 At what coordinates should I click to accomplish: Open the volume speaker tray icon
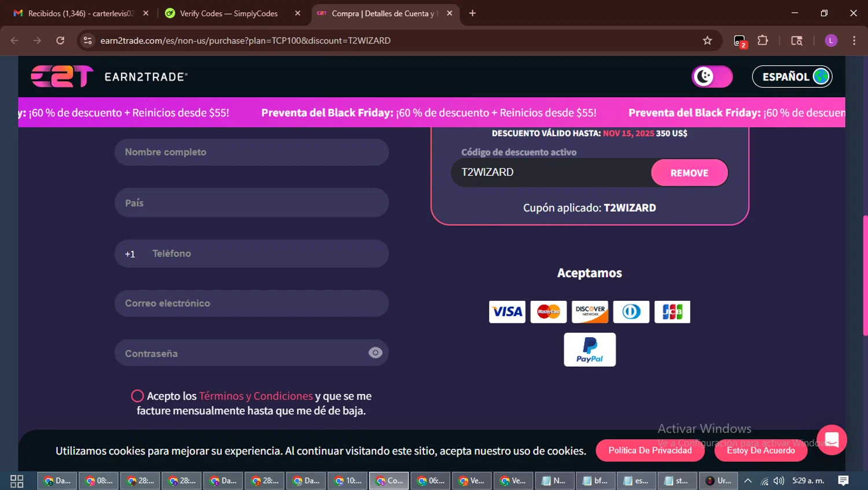(779, 481)
